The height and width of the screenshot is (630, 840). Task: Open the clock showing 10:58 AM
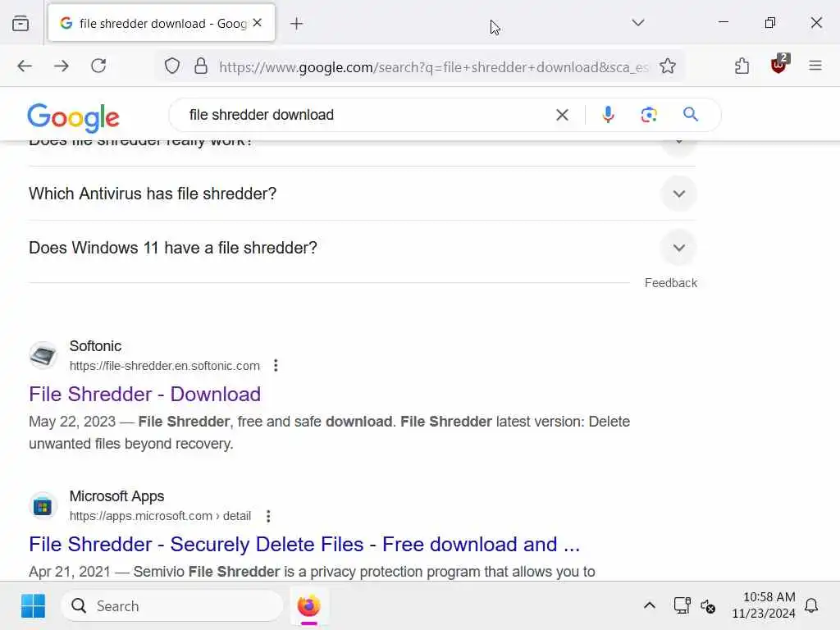[764, 605]
